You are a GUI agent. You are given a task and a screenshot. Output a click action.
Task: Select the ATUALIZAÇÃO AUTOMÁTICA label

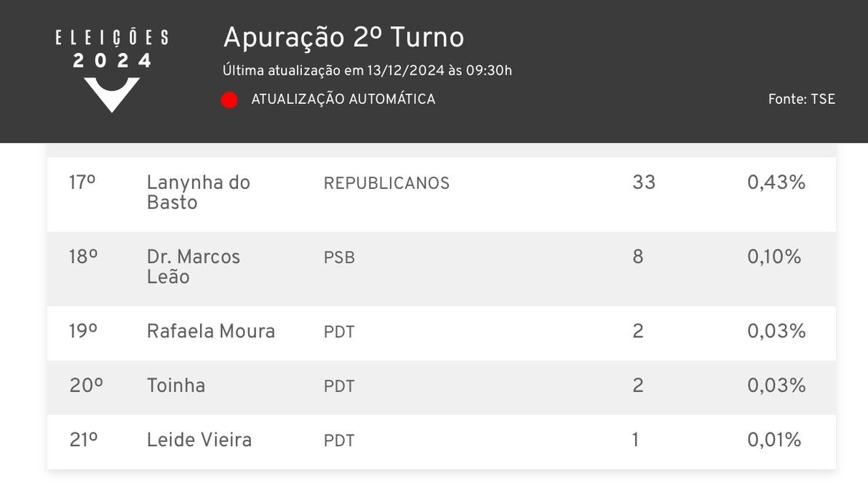[x=343, y=99]
